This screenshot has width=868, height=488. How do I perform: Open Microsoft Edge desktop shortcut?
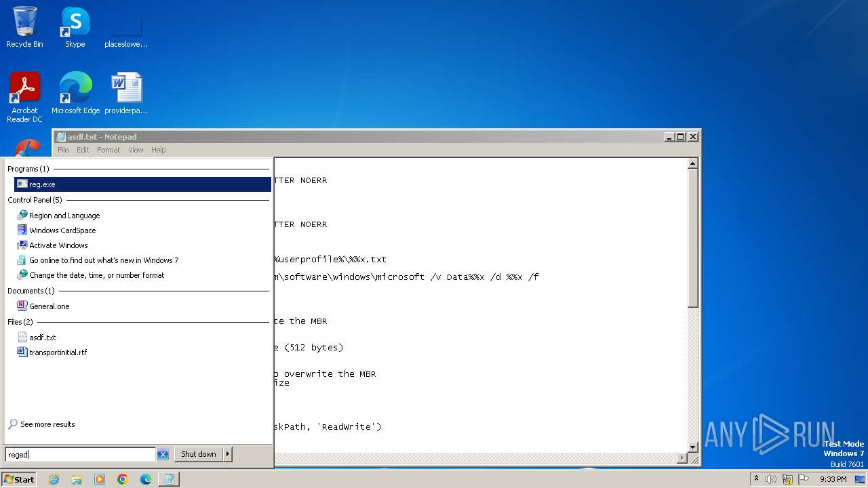75,94
